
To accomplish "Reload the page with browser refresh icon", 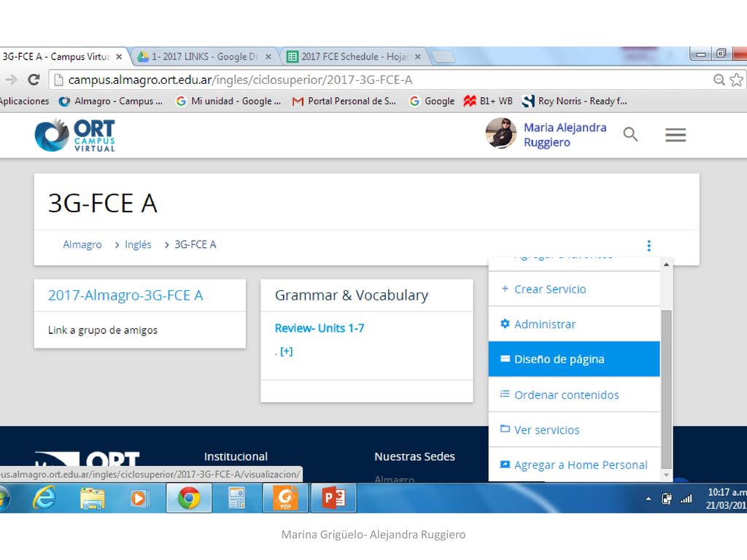I will (34, 79).
